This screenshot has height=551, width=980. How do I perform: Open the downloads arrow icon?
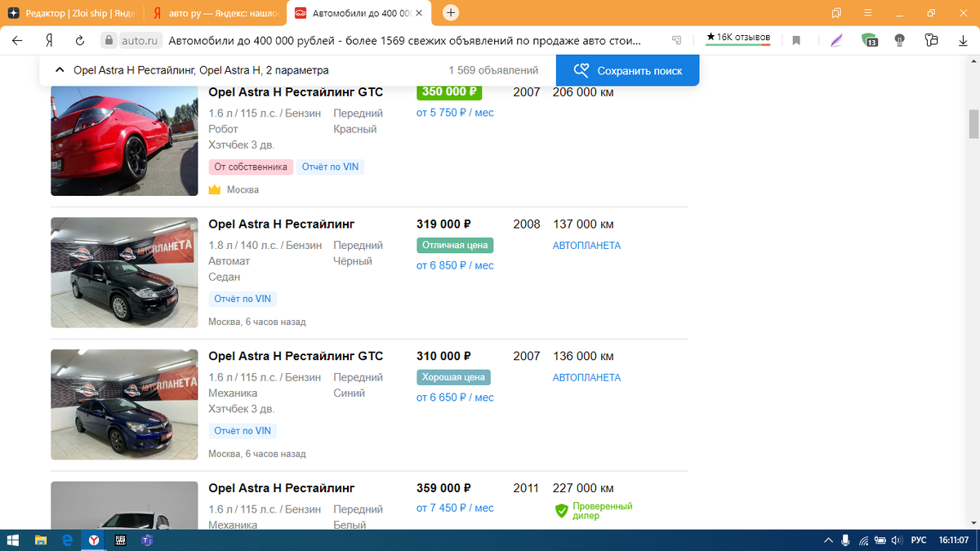click(x=963, y=40)
